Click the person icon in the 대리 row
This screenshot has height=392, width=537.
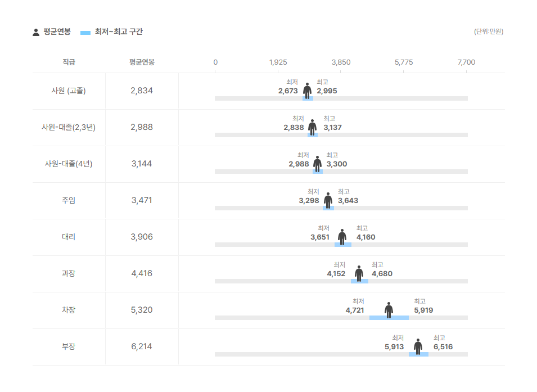pyautogui.click(x=342, y=236)
